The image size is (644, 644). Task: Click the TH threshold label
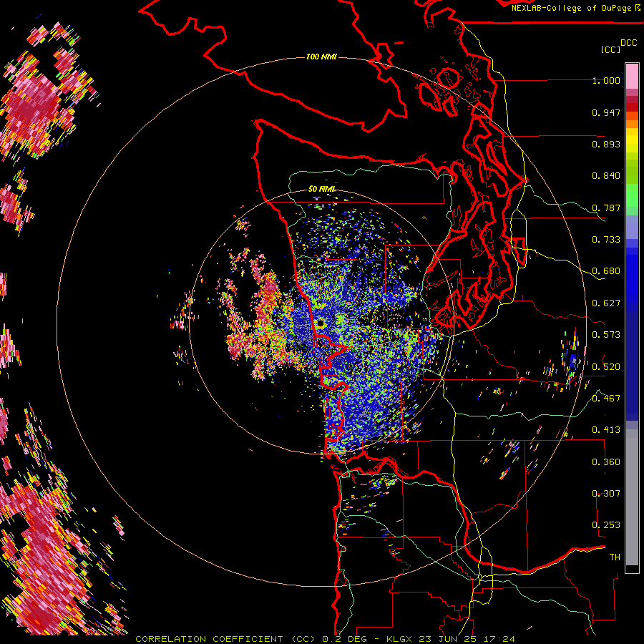pyautogui.click(x=615, y=557)
